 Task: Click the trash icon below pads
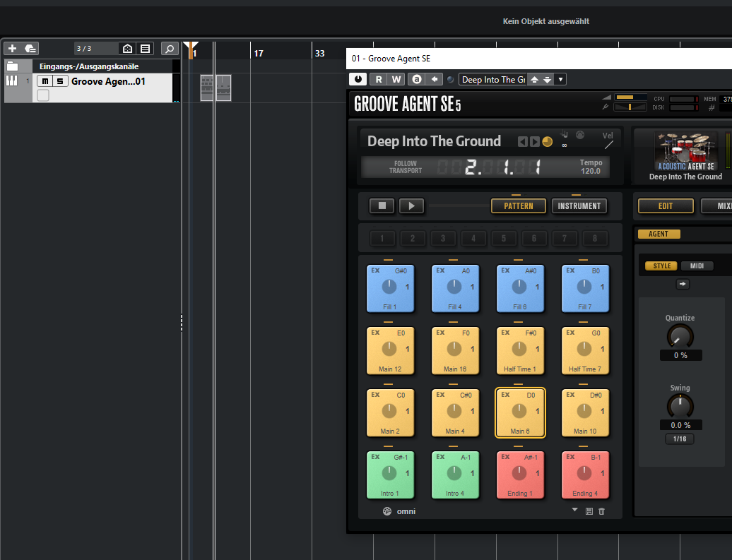pyautogui.click(x=602, y=511)
